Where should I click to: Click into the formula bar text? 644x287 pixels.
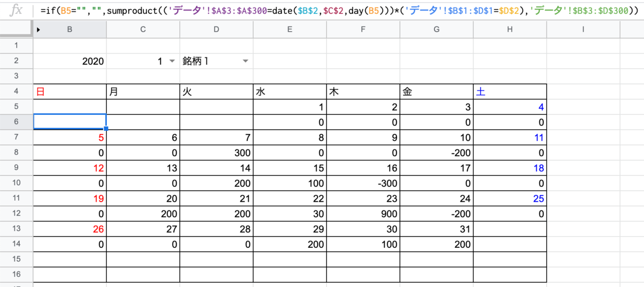pyautogui.click(x=339, y=10)
